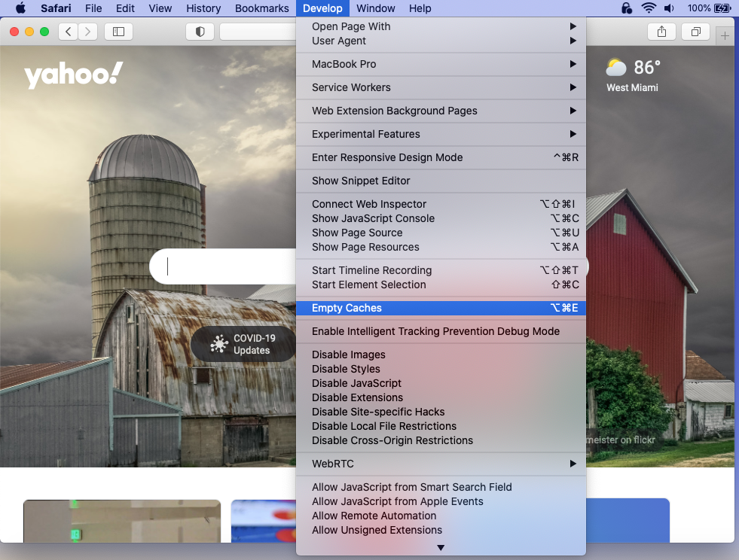
Task: Open the volume control in menu bar
Action: [669, 8]
